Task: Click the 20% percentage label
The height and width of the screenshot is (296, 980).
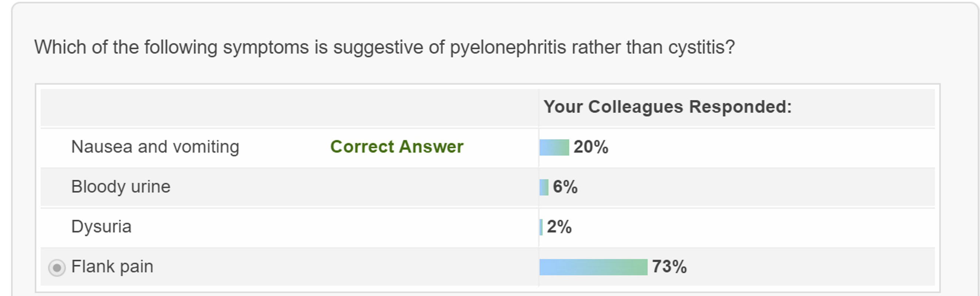Action: (x=591, y=147)
